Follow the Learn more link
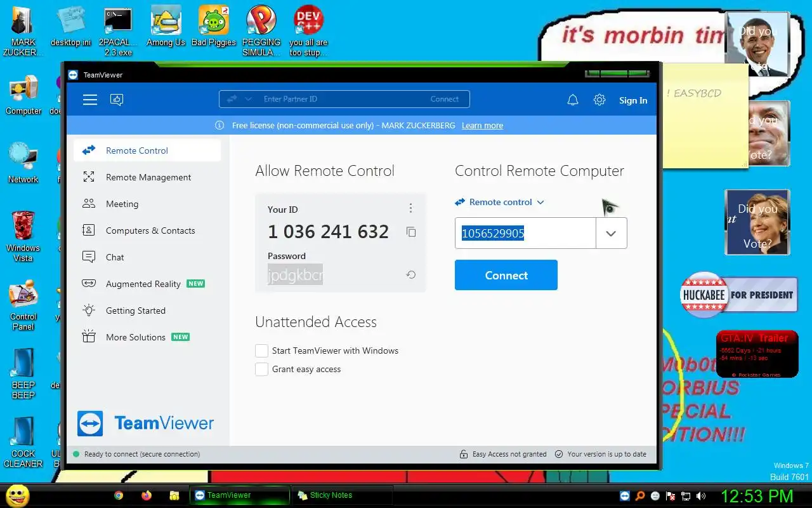This screenshot has height=508, width=812. point(482,126)
